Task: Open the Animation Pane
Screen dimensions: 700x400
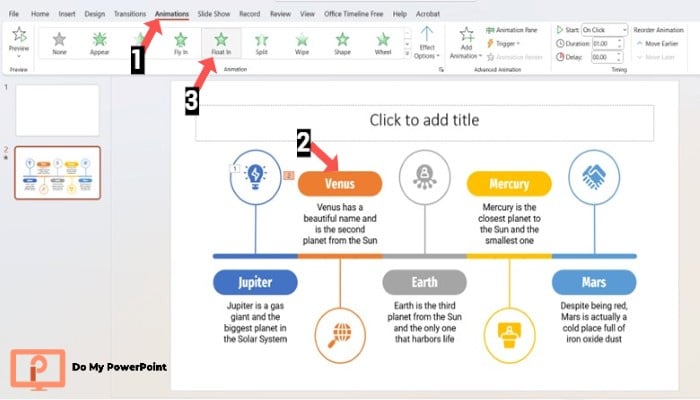Action: (x=512, y=30)
